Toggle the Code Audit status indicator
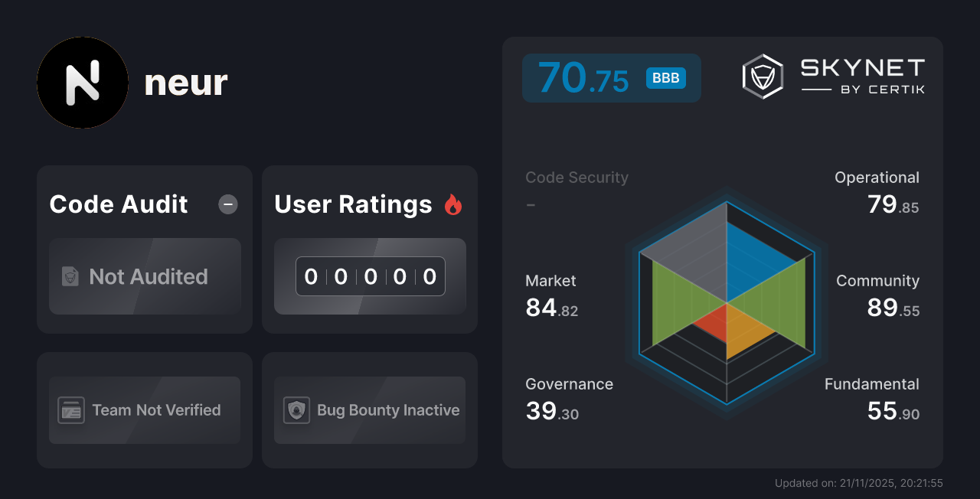 click(227, 204)
